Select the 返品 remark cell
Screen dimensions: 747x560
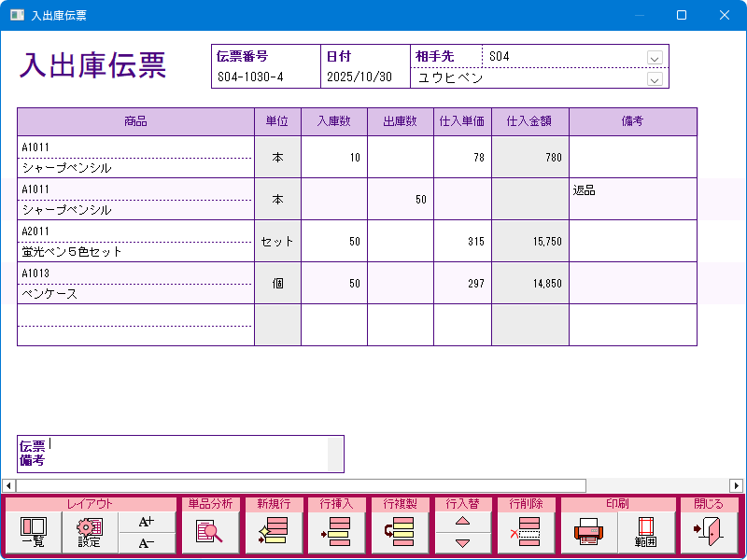coord(632,199)
